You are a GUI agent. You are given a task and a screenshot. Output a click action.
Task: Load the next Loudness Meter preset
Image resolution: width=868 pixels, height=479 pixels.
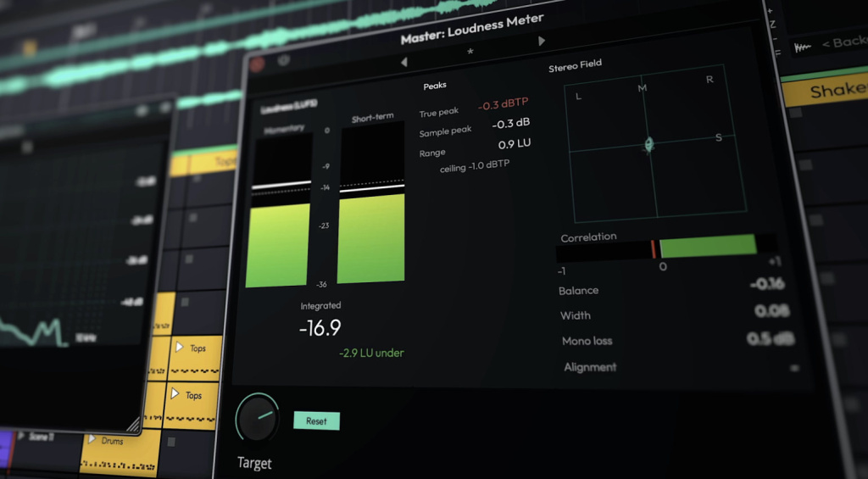542,41
